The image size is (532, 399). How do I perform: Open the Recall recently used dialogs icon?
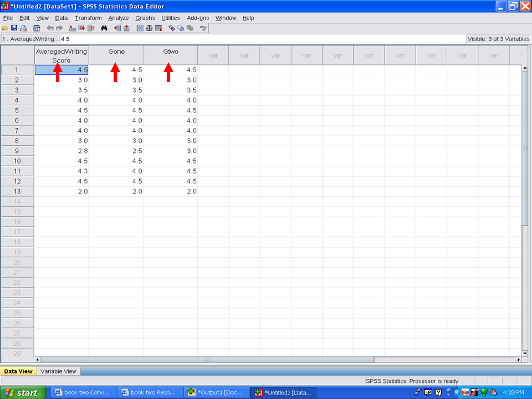click(x=37, y=28)
